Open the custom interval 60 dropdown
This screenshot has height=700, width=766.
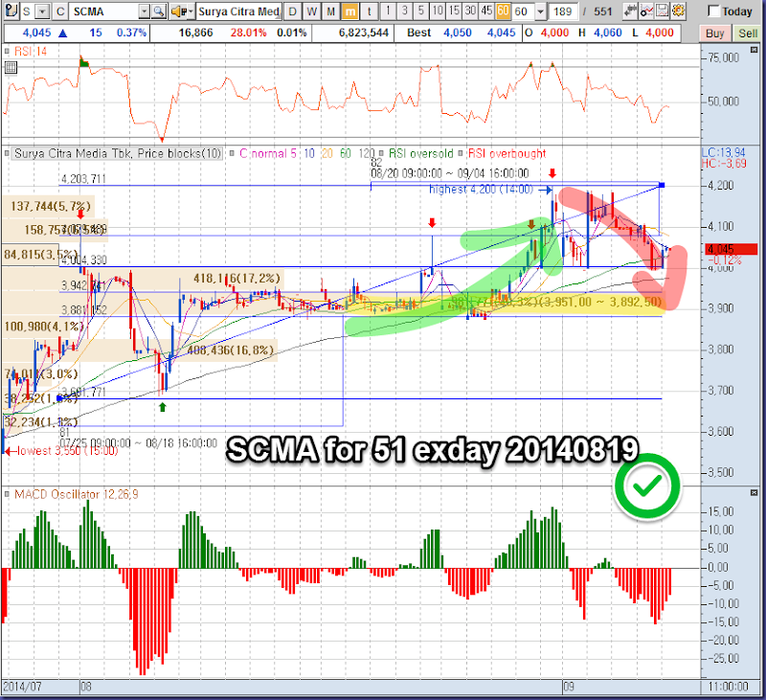pyautogui.click(x=540, y=11)
